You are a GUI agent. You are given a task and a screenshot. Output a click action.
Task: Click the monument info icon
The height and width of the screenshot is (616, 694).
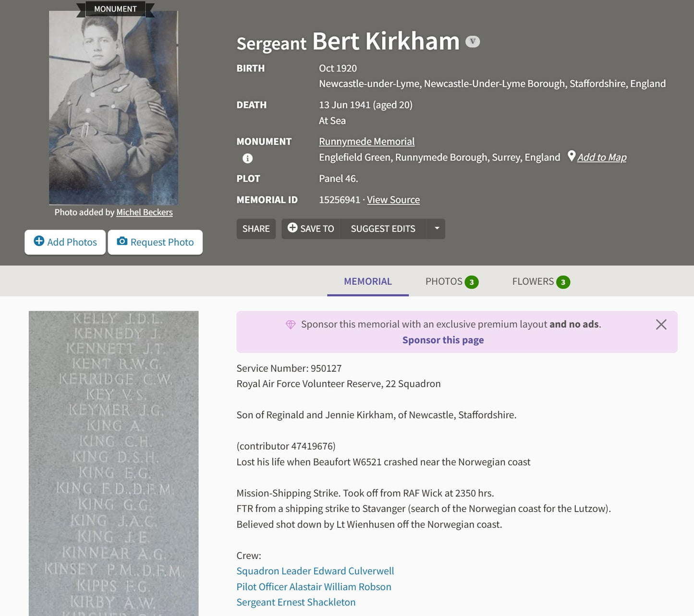click(247, 158)
